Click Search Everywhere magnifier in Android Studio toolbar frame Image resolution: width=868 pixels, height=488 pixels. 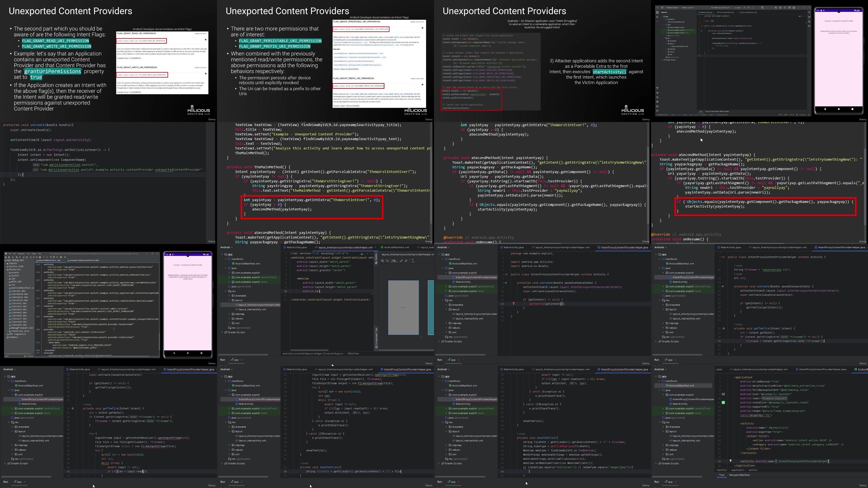click(x=785, y=8)
